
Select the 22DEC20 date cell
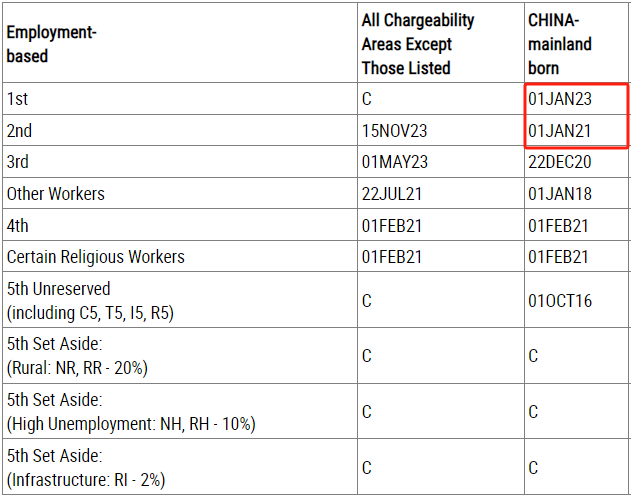[x=559, y=162]
